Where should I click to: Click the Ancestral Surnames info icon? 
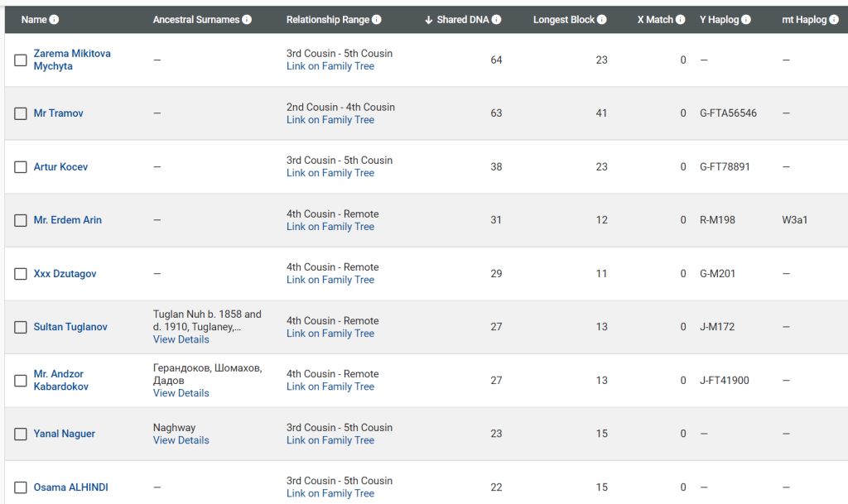pyautogui.click(x=247, y=20)
